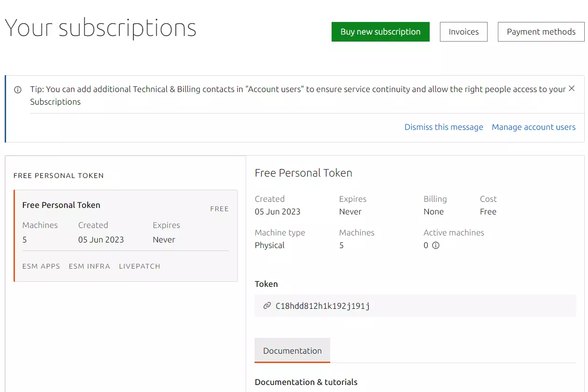Click the ESM APPS tag
The height and width of the screenshot is (392, 588).
41,266
